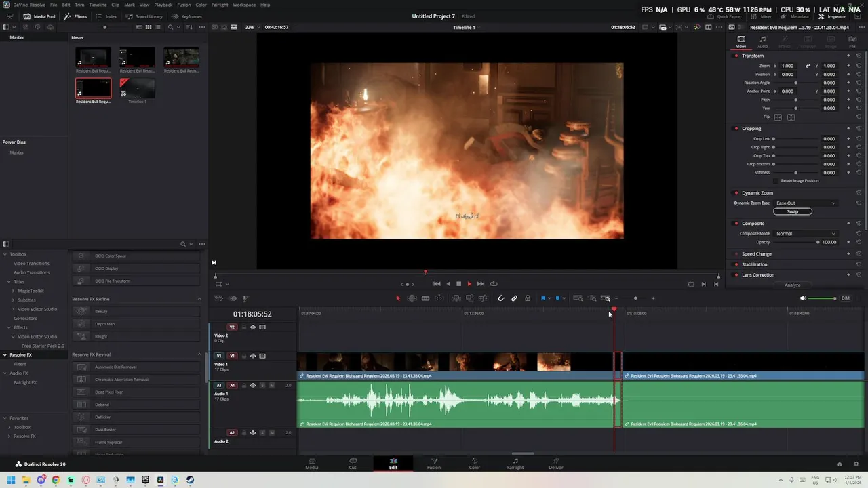The image size is (868, 488).
Task: Open the Playback menu
Action: tap(163, 5)
